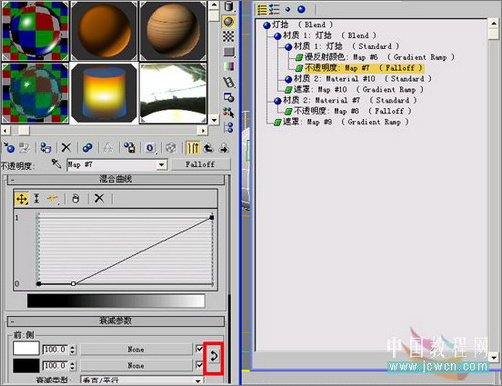Click the checkered Background icon
The width and height of the screenshot is (502, 386).
click(x=228, y=36)
